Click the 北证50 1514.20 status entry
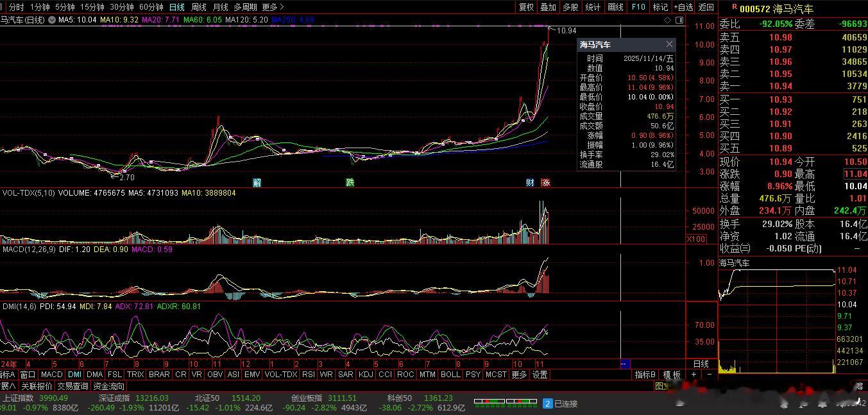 point(227,398)
